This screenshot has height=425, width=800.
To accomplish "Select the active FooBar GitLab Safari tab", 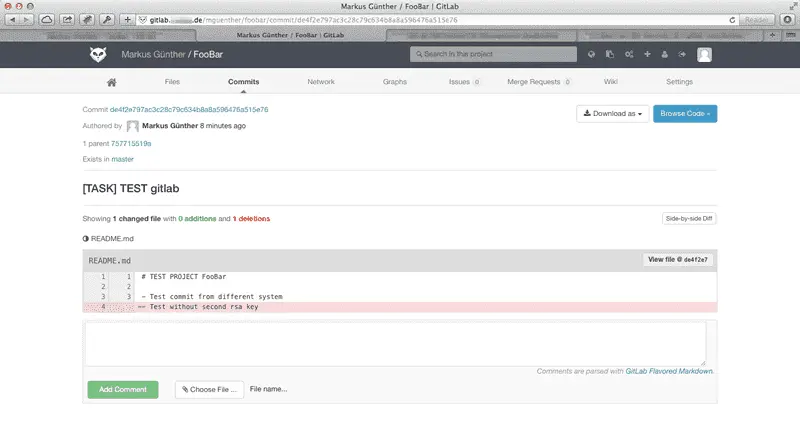I will click(x=291, y=35).
